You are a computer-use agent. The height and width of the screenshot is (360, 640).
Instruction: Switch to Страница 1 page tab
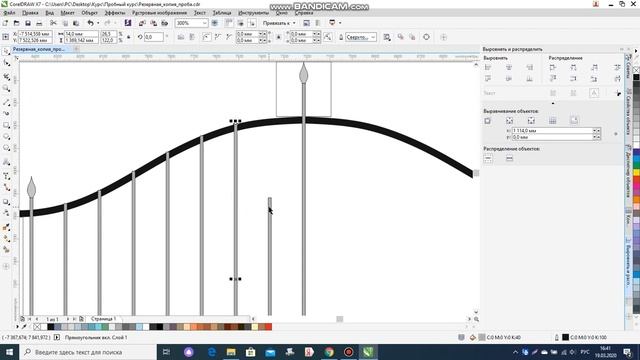[103, 318]
